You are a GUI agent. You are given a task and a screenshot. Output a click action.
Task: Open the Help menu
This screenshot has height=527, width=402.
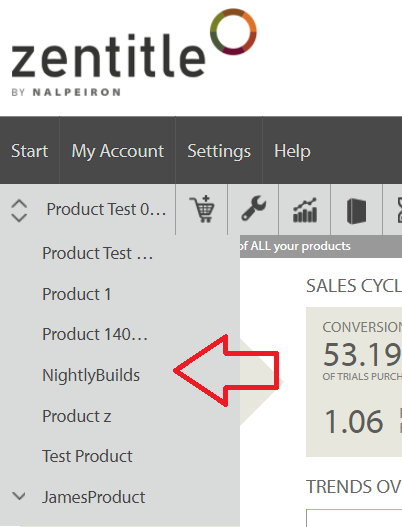(x=292, y=151)
